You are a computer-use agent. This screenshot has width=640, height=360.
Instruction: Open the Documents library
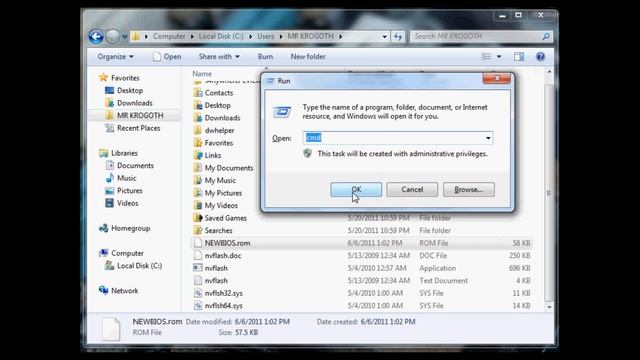(x=135, y=166)
